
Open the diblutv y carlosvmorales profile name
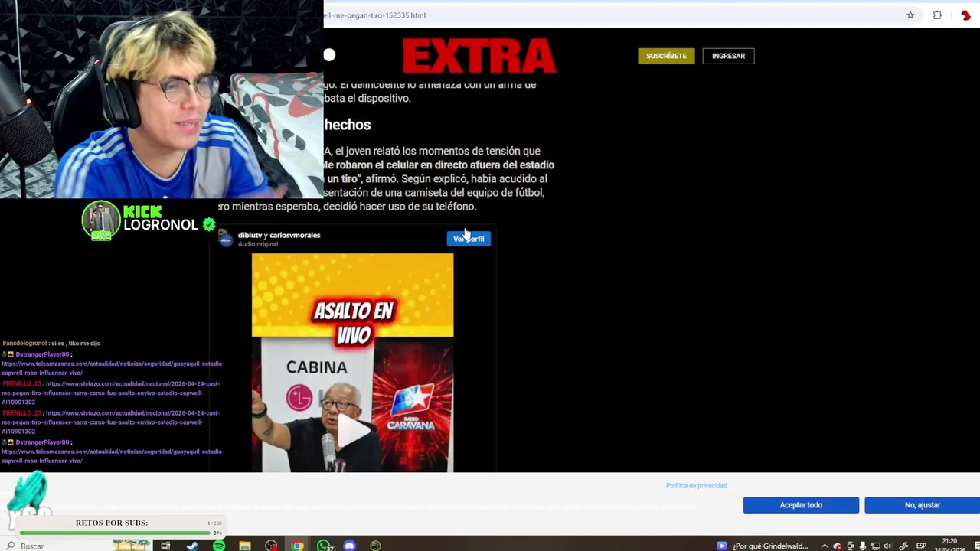point(279,235)
